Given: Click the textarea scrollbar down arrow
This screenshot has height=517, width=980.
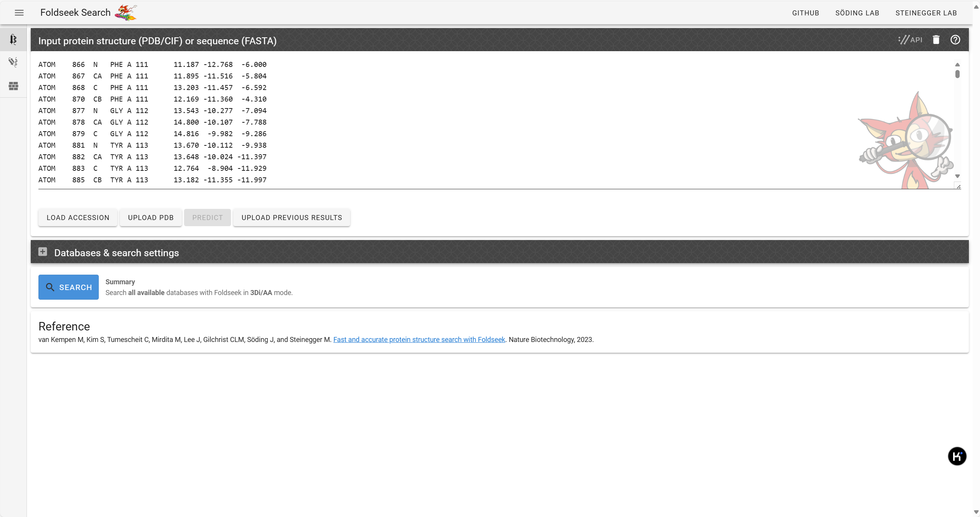Looking at the screenshot, I should [957, 176].
